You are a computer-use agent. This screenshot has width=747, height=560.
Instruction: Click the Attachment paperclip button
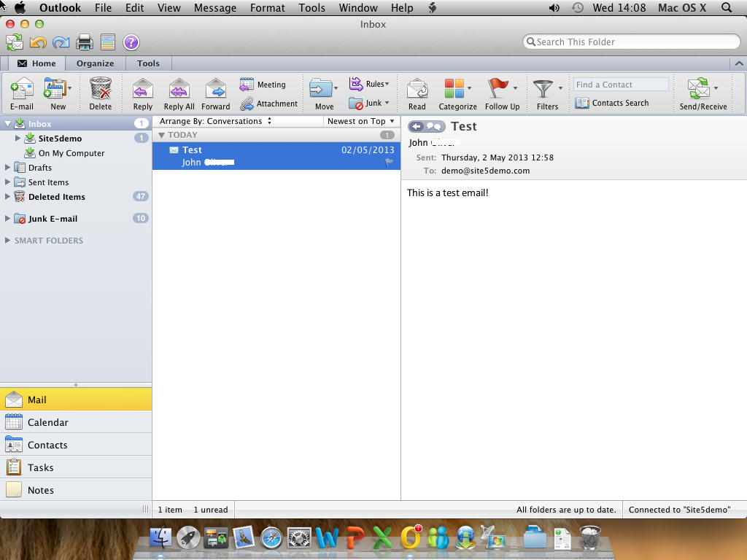268,104
